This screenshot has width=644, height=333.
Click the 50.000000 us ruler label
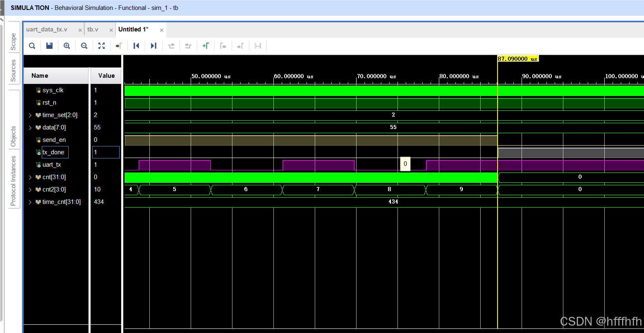[x=211, y=76]
